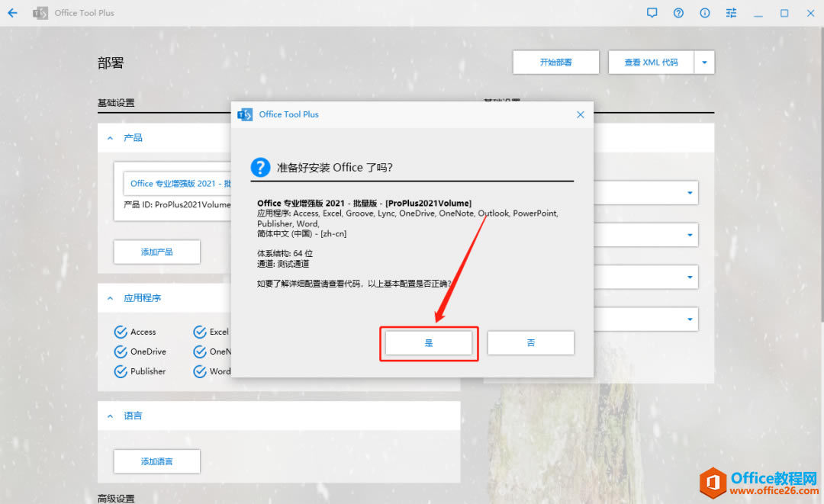The height and width of the screenshot is (504, 824).
Task: Open the fourth dropdown in the right panel
Action: [690, 319]
